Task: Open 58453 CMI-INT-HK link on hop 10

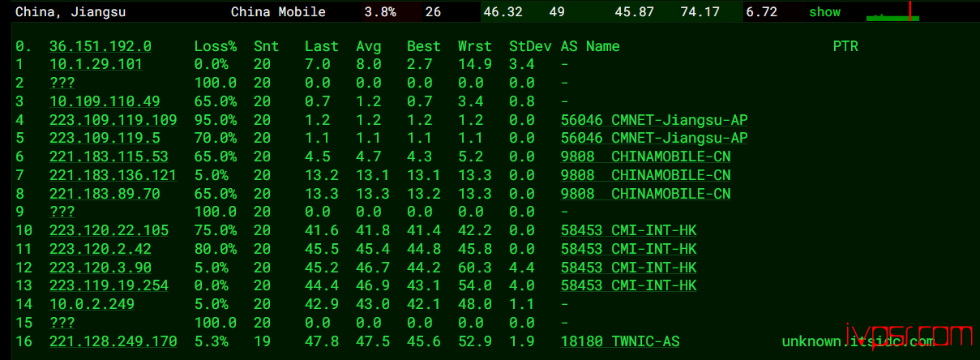Action: point(628,231)
